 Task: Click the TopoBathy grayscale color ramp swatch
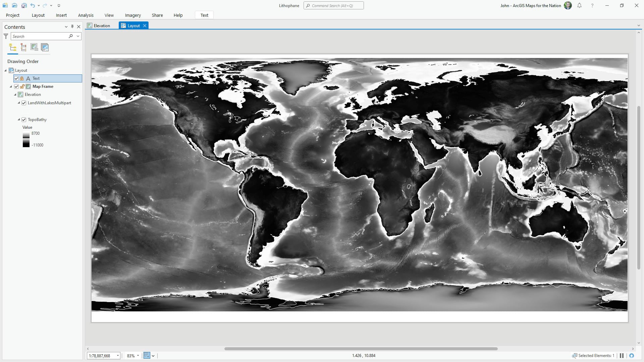tap(26, 139)
